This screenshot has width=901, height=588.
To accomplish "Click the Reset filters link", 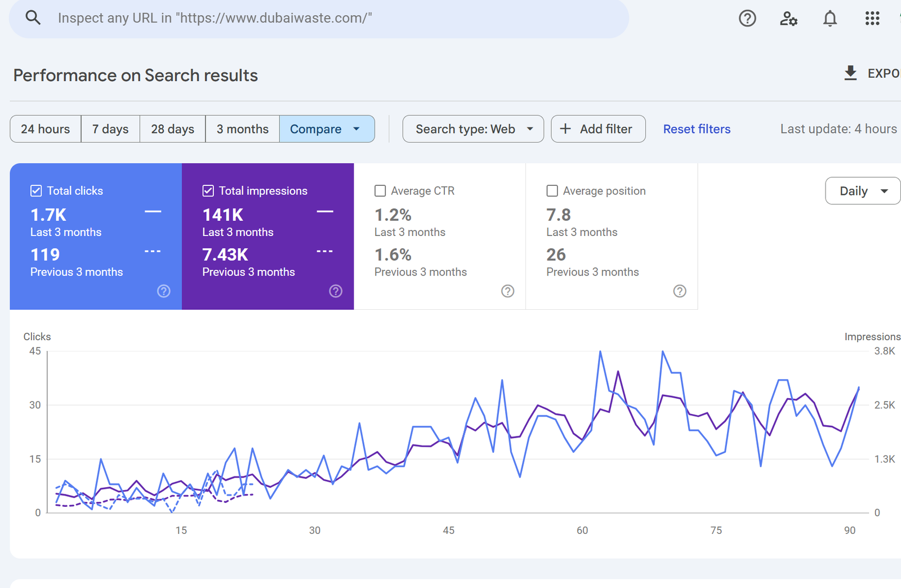I will 697,129.
